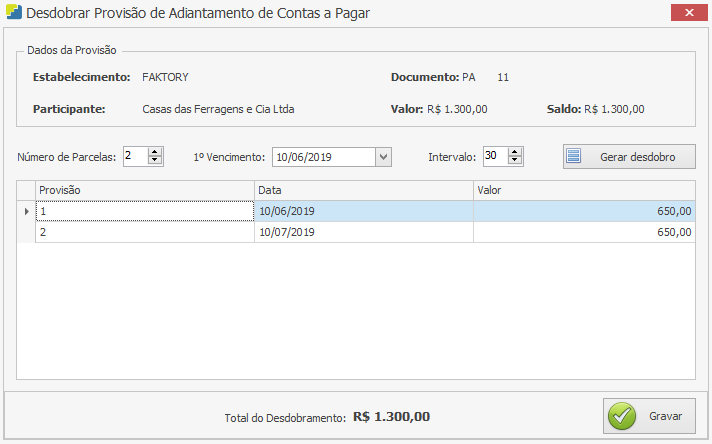The width and height of the screenshot is (712, 444).
Task: Click the Data column header
Action: point(363,190)
